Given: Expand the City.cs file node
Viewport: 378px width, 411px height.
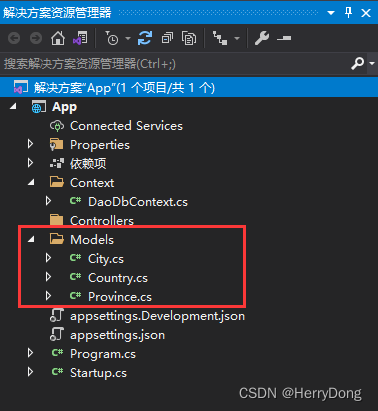Looking at the screenshot, I should [48, 258].
